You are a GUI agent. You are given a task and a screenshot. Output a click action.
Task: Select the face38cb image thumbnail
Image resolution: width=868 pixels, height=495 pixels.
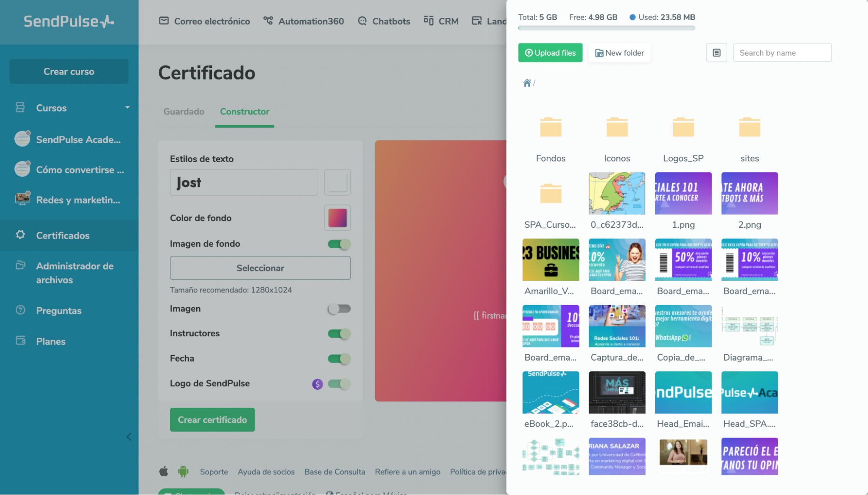[x=617, y=392]
